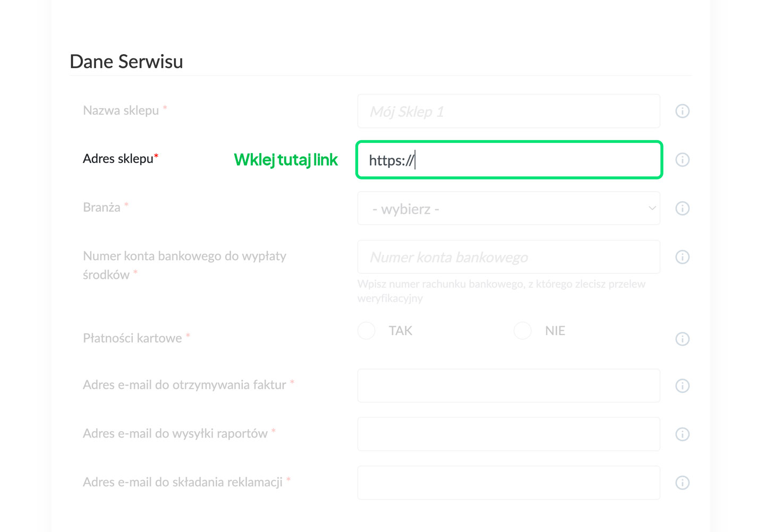The width and height of the screenshot is (765, 532).
Task: Show info for invoice e-mail address field
Action: (682, 385)
